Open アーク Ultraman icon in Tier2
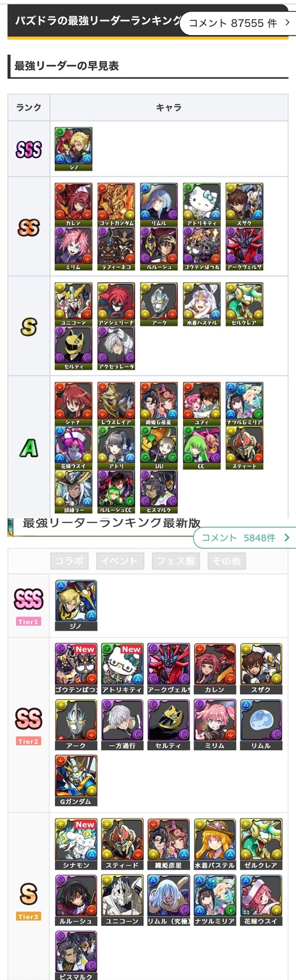 point(76,724)
